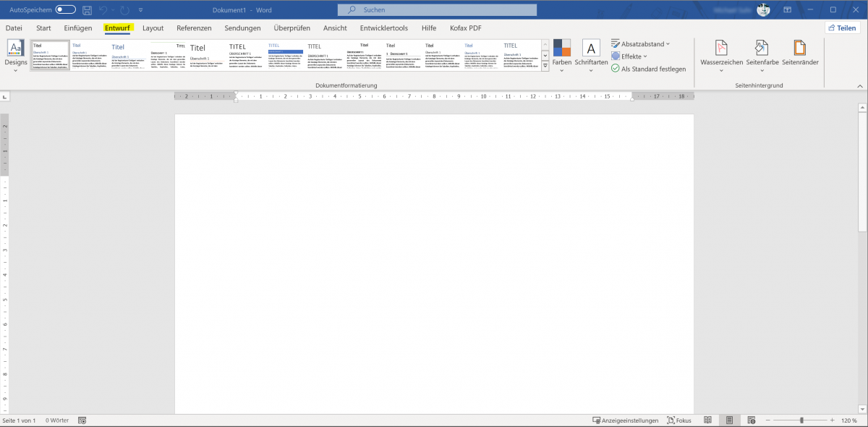Open Weblayout view from the status bar
Viewport: 868px width, 427px height.
[x=751, y=420]
